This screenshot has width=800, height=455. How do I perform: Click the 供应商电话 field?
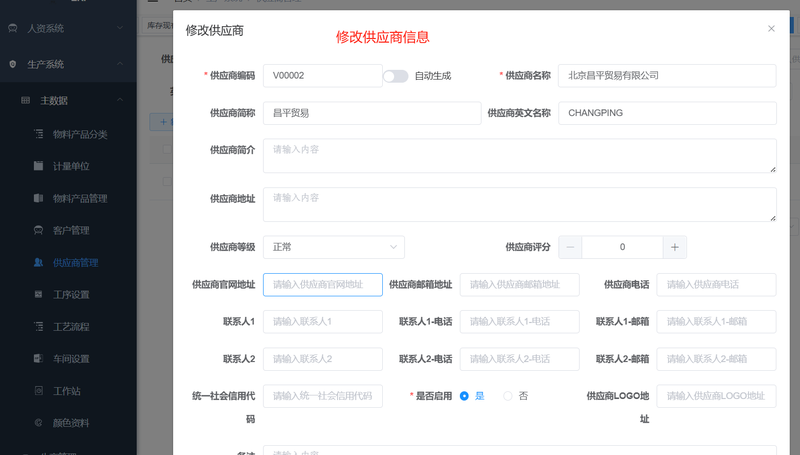coord(716,285)
